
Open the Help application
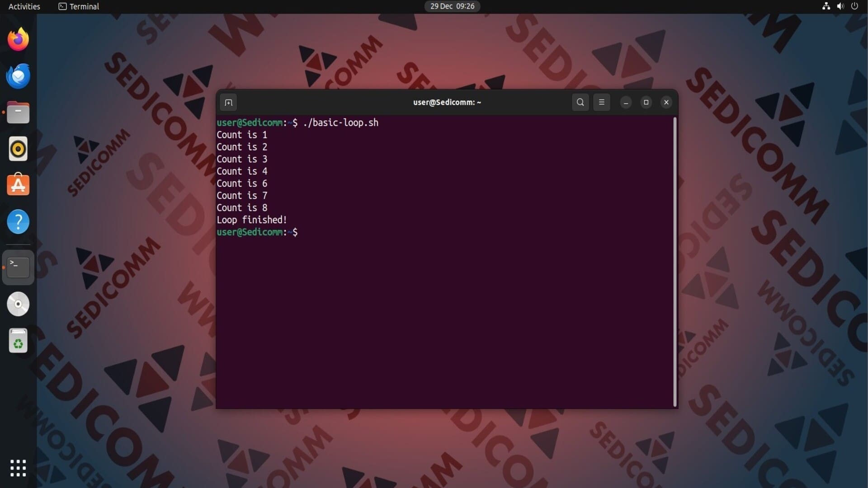click(x=18, y=222)
